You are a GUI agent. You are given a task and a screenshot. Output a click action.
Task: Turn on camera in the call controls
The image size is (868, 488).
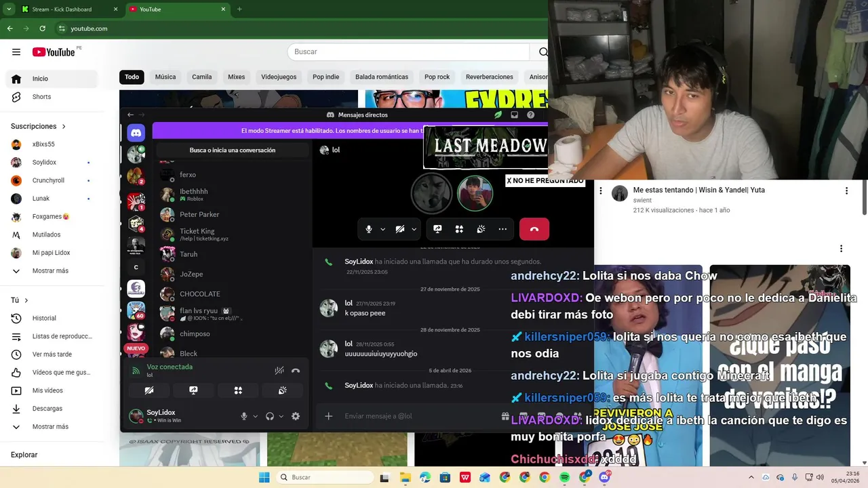click(400, 229)
